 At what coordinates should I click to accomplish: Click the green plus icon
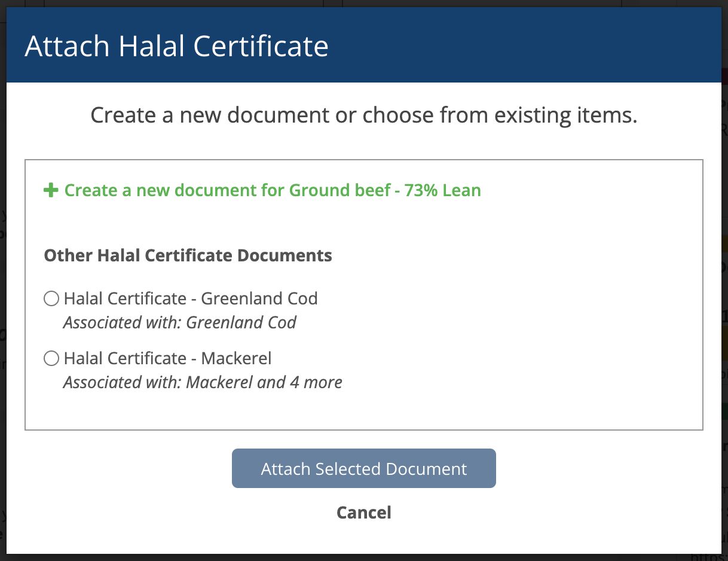(51, 191)
